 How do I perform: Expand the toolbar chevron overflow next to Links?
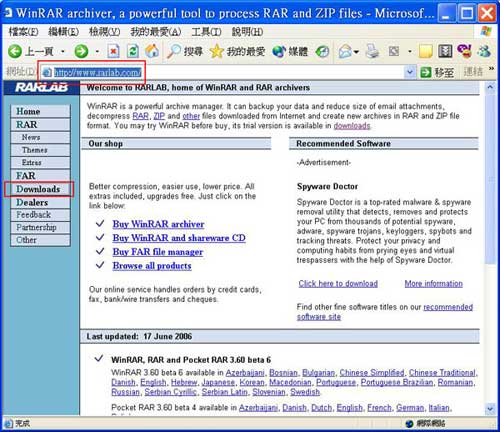click(491, 69)
